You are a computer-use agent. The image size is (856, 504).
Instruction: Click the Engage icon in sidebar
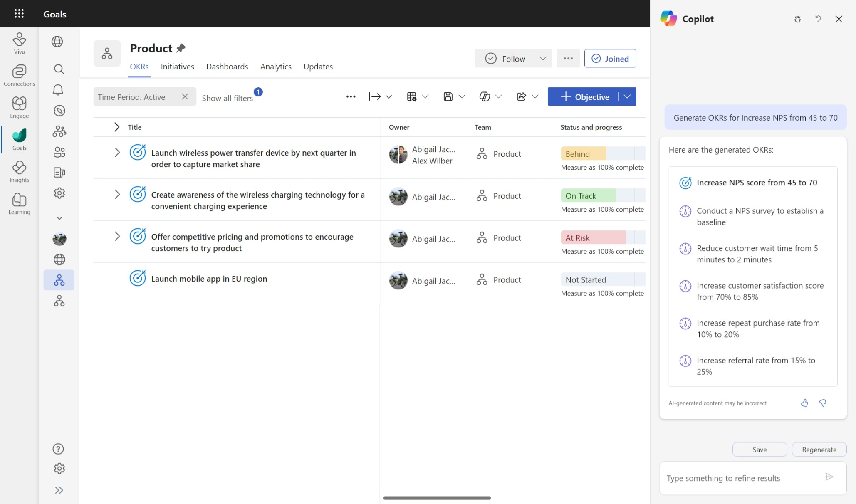tap(19, 103)
